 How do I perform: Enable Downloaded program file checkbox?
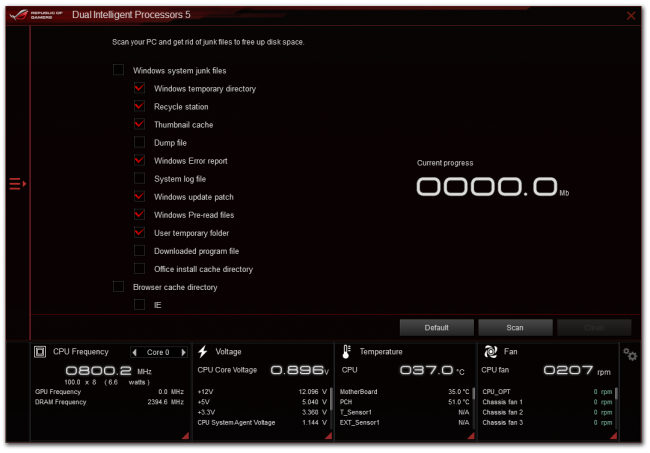click(x=139, y=250)
